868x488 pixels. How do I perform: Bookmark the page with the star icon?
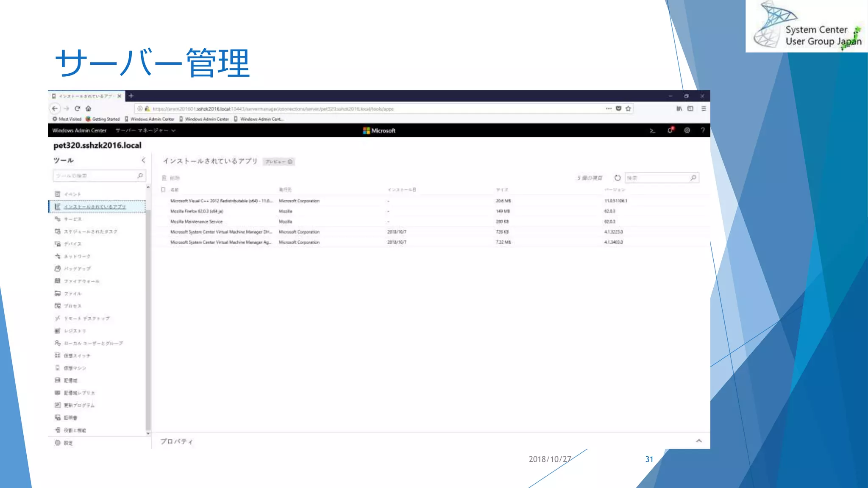pyautogui.click(x=628, y=108)
